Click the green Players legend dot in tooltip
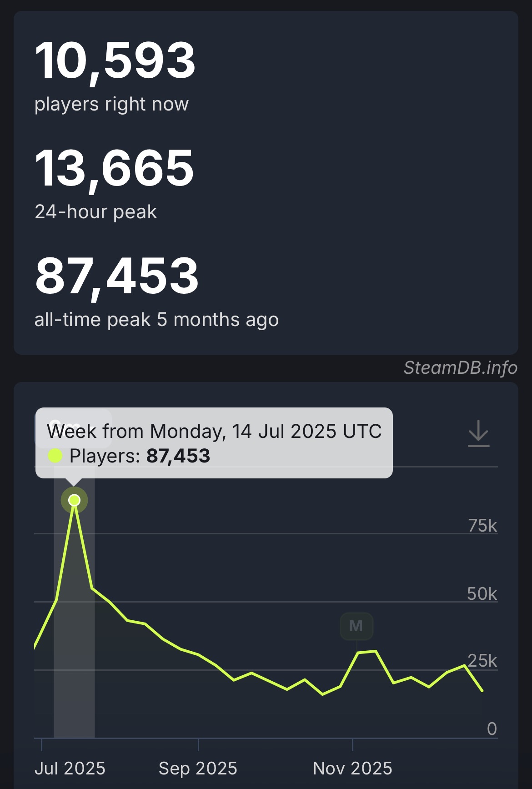532x789 pixels. tap(55, 456)
